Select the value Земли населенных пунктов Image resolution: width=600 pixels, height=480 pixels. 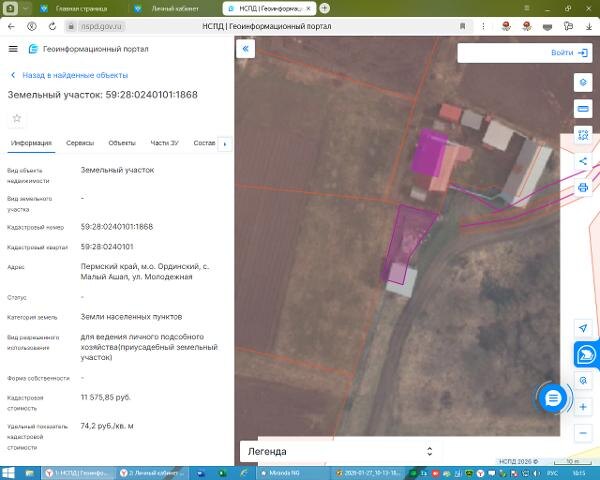point(131,317)
